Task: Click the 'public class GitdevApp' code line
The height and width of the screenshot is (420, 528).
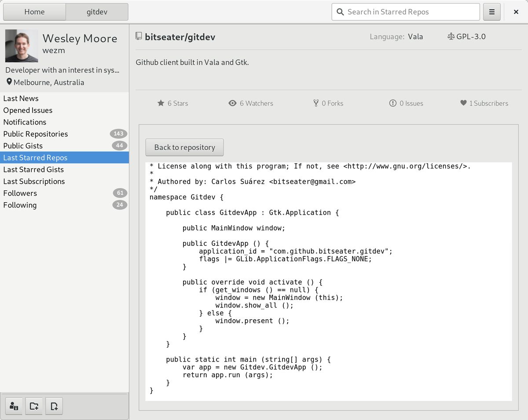Action: click(x=253, y=212)
